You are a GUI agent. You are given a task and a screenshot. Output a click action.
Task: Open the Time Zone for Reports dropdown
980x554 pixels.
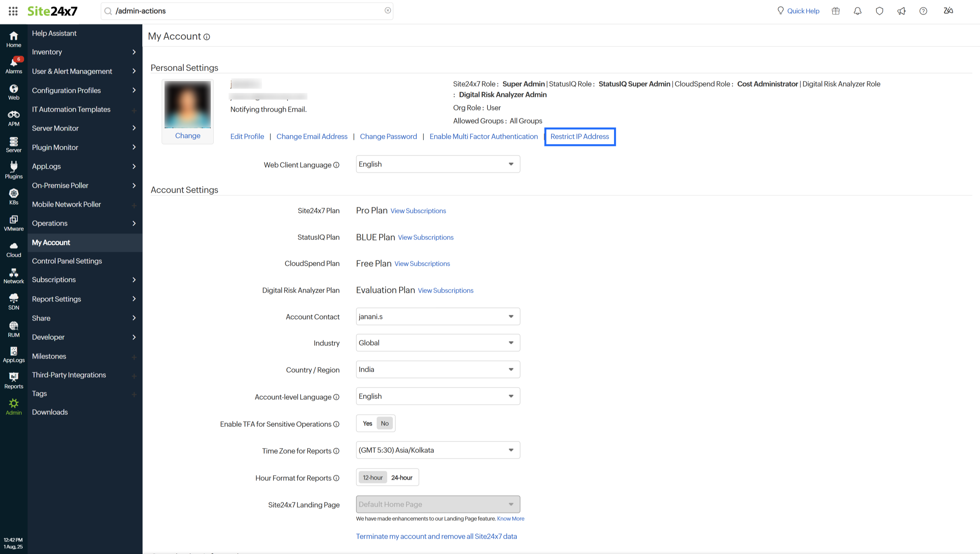point(437,450)
